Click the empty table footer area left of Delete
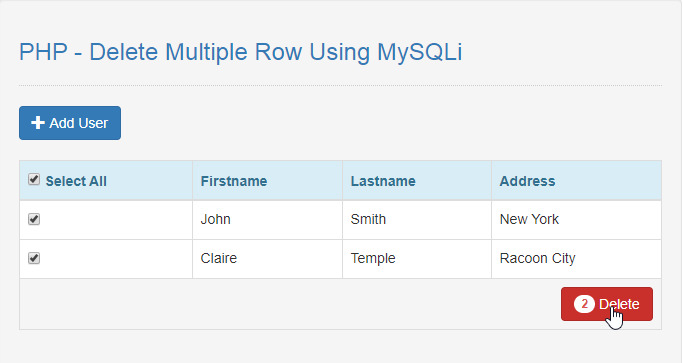The width and height of the screenshot is (683, 363). (290, 304)
